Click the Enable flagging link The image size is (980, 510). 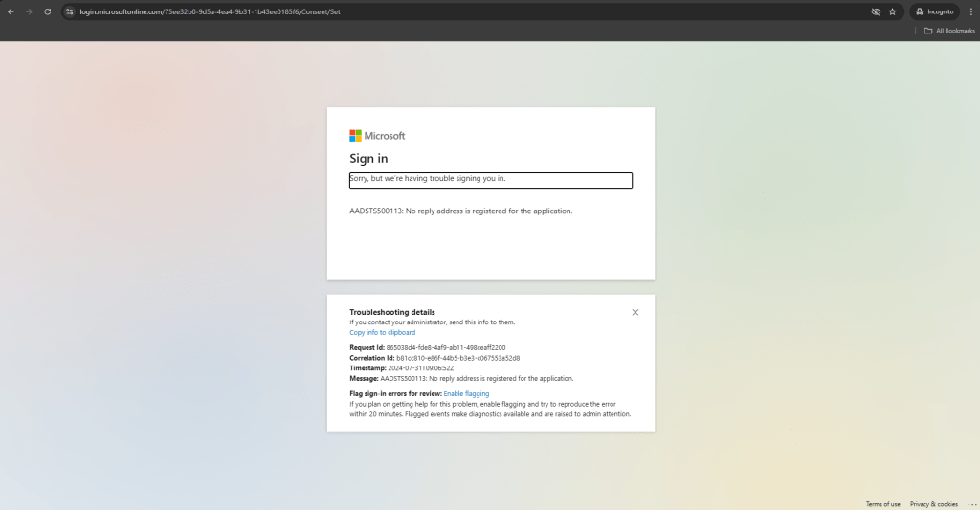pos(466,393)
